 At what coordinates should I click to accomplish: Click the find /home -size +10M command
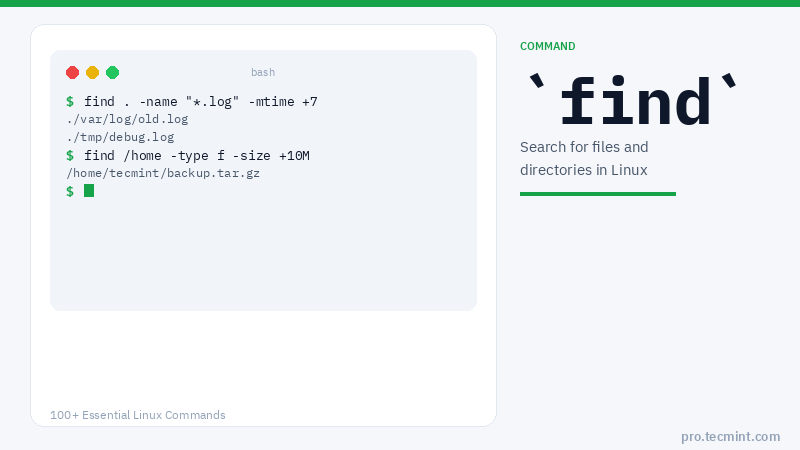click(196, 156)
